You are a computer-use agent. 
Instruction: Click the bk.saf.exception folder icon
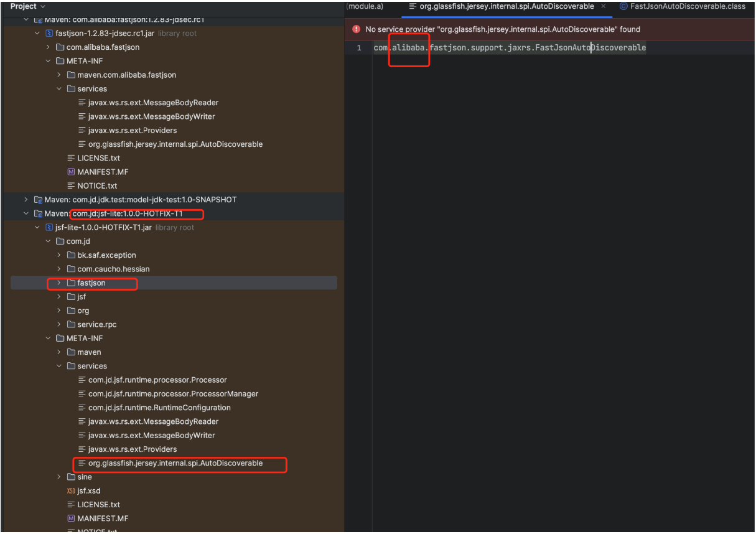pos(70,255)
